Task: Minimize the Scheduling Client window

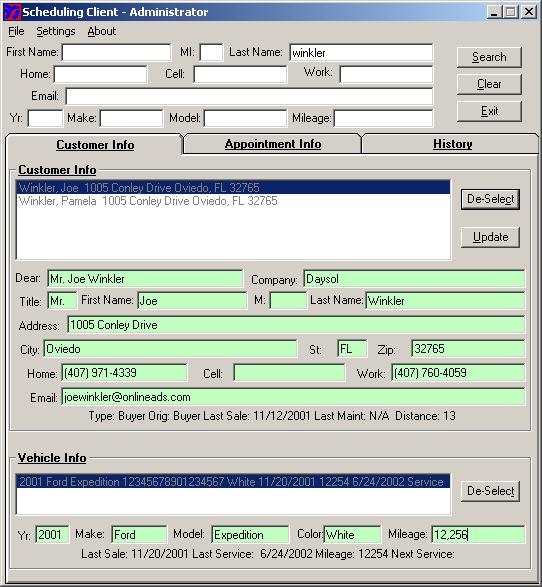Action: click(x=494, y=12)
